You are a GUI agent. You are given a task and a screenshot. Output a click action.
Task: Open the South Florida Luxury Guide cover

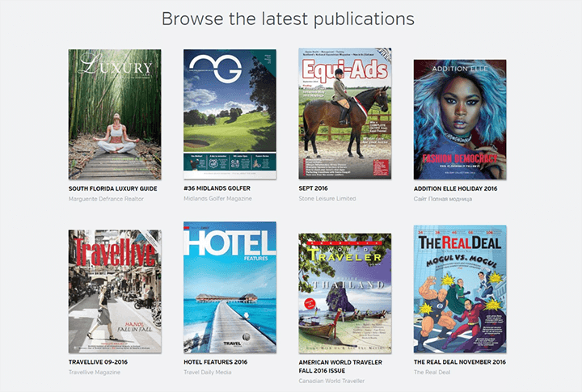[115, 114]
